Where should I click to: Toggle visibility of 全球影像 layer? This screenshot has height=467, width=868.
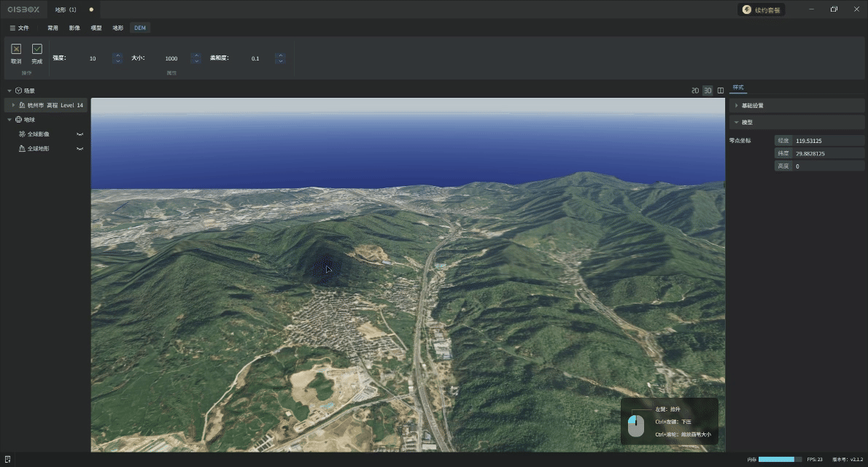pos(80,134)
